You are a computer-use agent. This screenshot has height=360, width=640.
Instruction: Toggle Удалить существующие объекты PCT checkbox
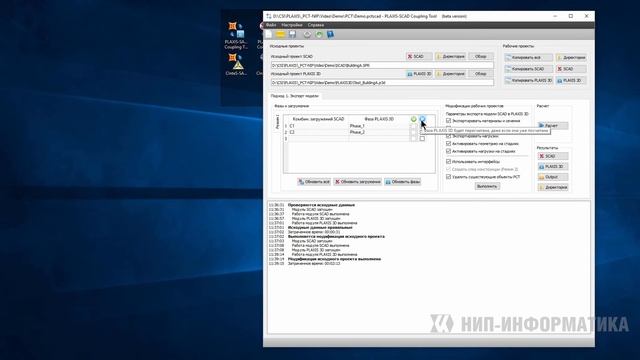[449, 177]
